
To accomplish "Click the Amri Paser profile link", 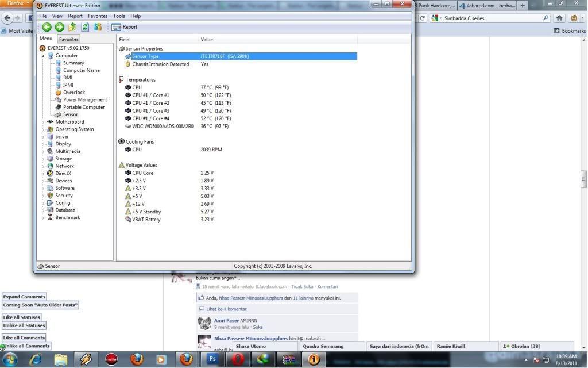I will [226, 320].
